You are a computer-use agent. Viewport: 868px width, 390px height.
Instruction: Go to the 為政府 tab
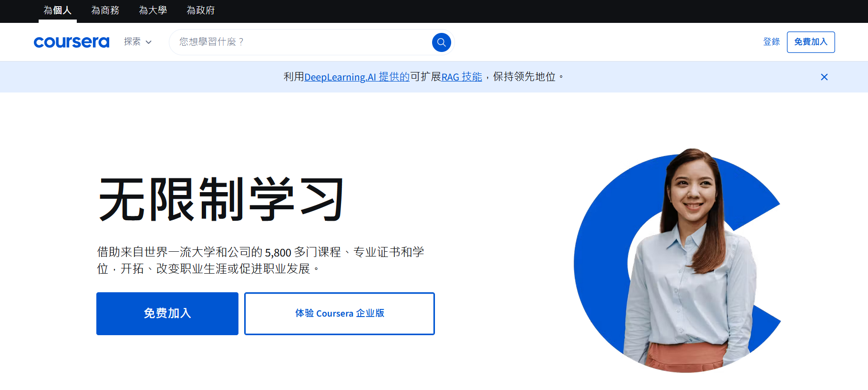pyautogui.click(x=201, y=10)
